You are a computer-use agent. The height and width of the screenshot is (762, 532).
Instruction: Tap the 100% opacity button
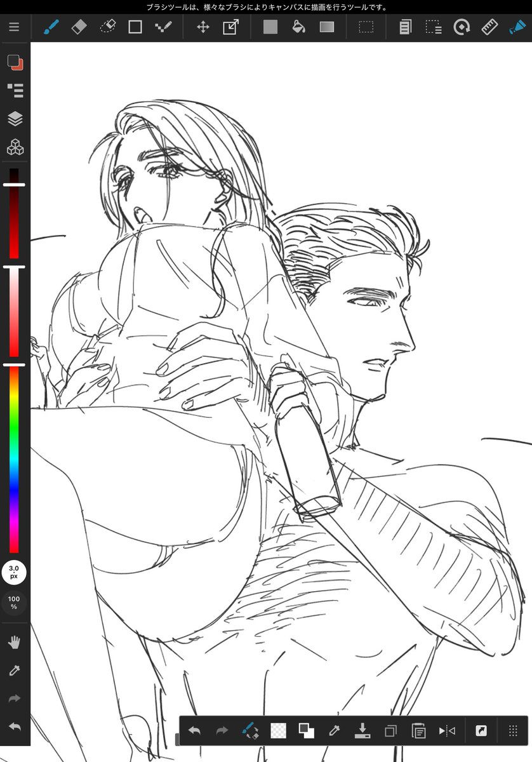pyautogui.click(x=14, y=603)
